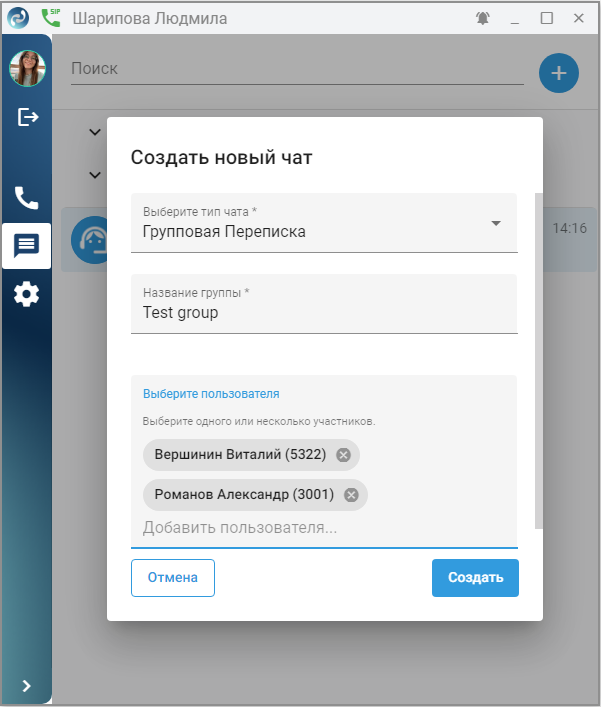The image size is (601, 707).
Task: Remove Романов Александр (3001) from participants
Action: [x=351, y=495]
